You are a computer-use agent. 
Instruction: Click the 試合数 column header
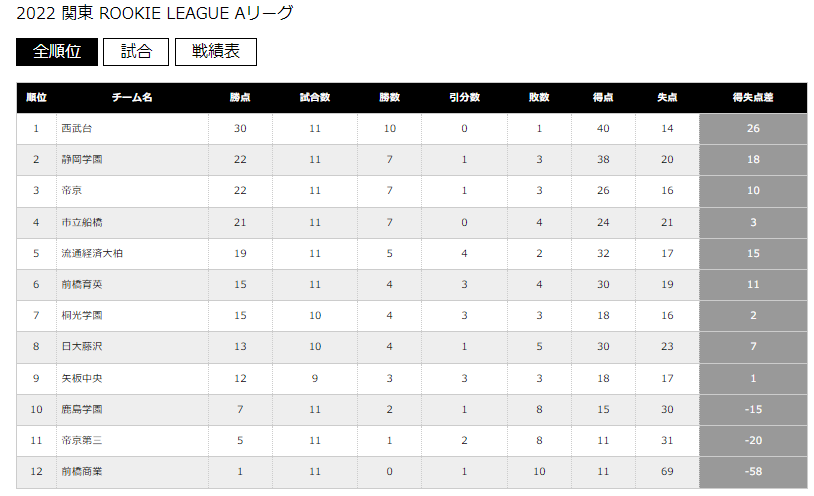pos(315,98)
